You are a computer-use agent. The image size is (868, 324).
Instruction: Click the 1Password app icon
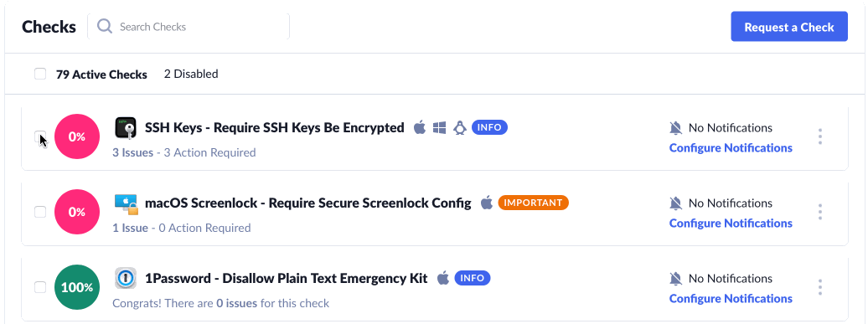(x=126, y=278)
